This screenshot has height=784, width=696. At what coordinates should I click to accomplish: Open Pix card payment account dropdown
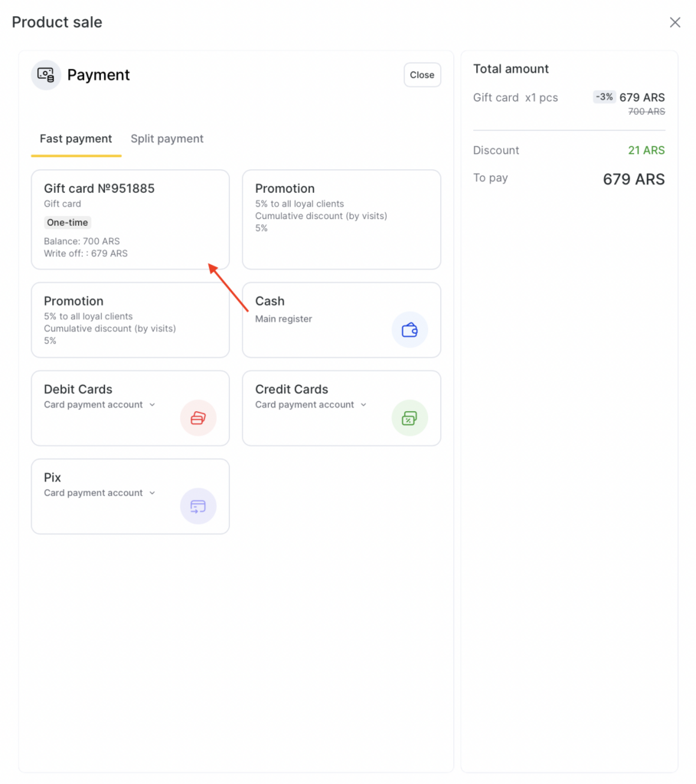click(x=152, y=493)
